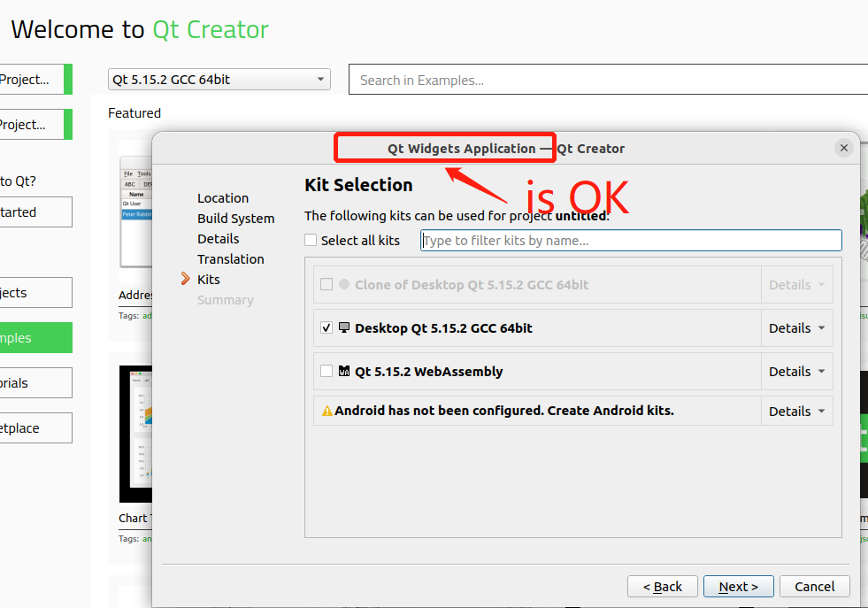Open the Qt 5.15.2 GCC 64bit version dropdown
The image size is (868, 608).
click(219, 80)
